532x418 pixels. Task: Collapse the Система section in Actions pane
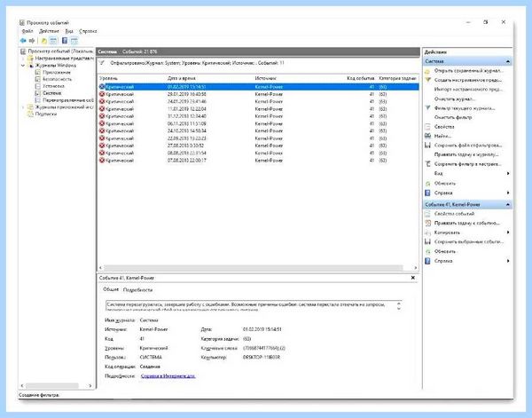click(508, 61)
